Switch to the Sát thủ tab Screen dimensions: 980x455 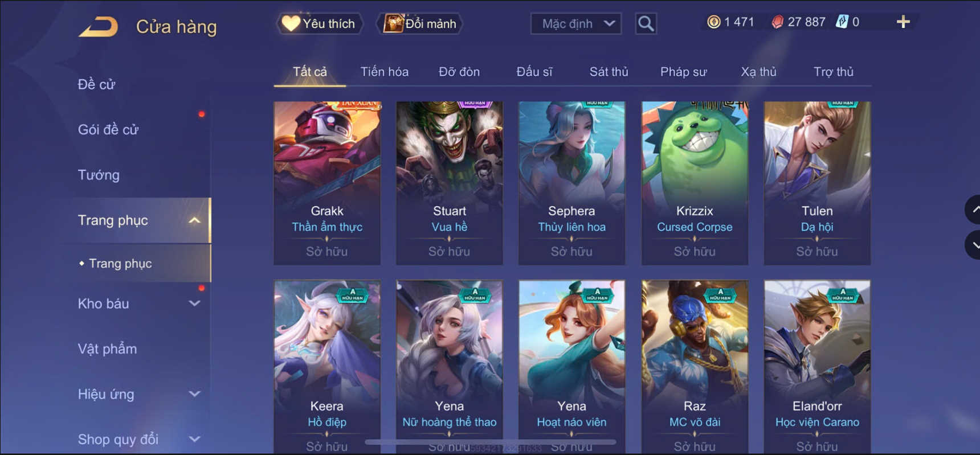[x=609, y=72]
